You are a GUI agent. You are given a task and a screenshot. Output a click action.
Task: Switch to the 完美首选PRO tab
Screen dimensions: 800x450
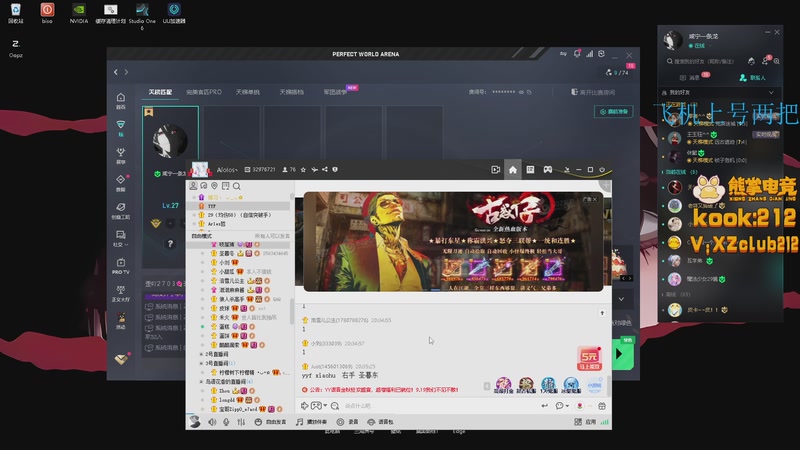point(204,92)
